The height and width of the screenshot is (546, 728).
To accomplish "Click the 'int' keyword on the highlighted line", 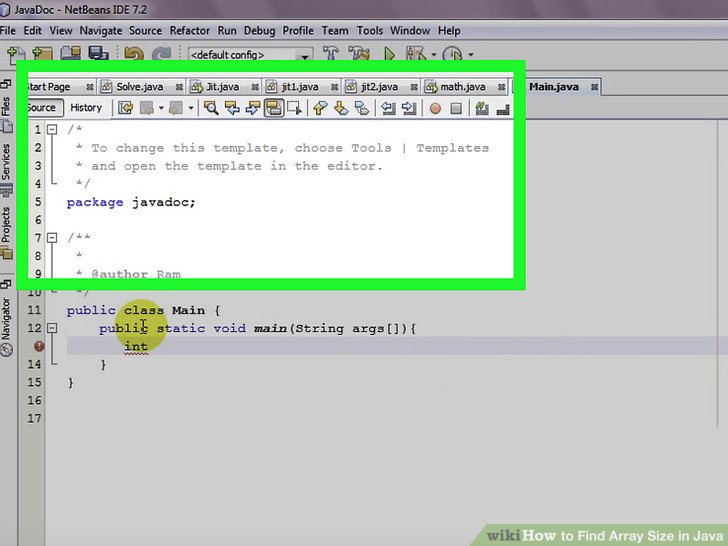I will click(x=136, y=346).
